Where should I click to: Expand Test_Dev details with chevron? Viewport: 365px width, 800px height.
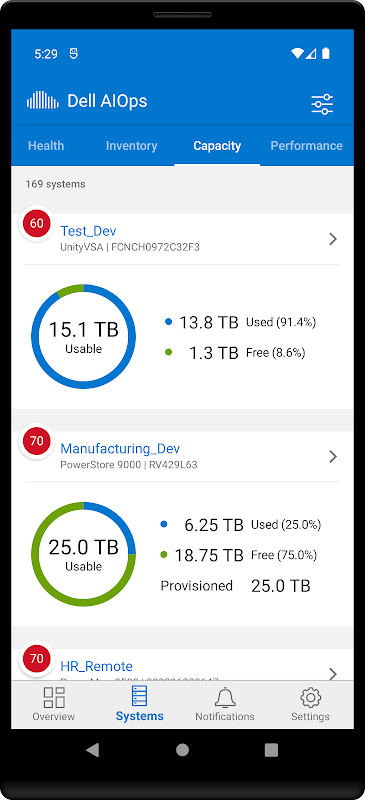[x=333, y=239]
